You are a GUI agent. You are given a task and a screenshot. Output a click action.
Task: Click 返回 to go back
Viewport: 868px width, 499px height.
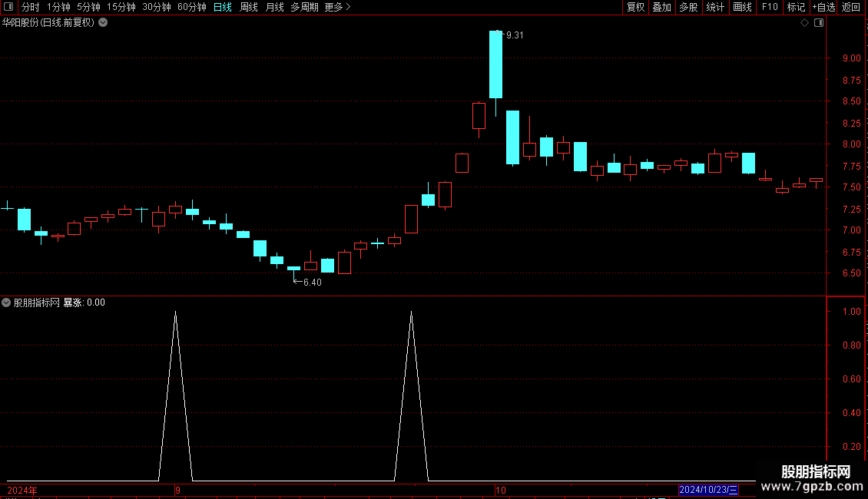pyautogui.click(x=851, y=7)
